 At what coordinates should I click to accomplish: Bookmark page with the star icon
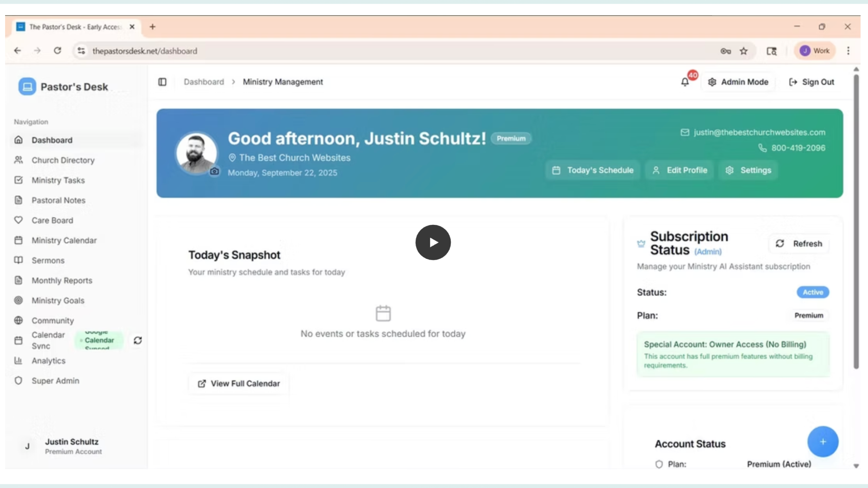(744, 51)
